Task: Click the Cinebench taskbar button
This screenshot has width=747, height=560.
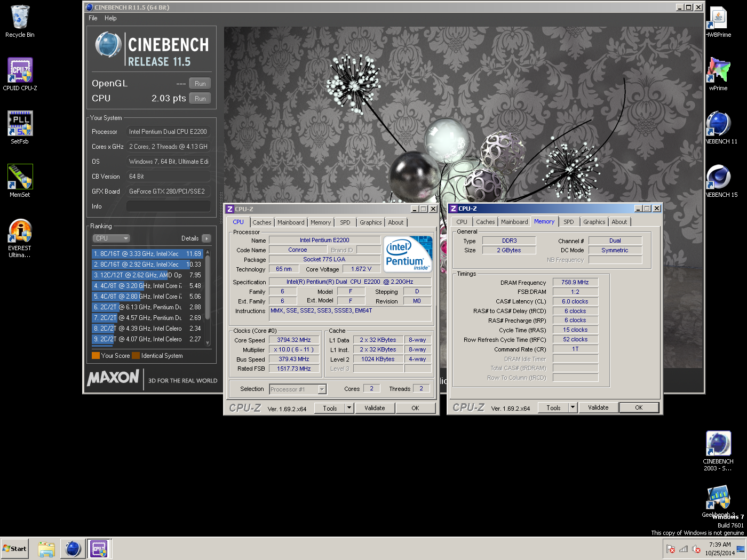Action: (73, 549)
